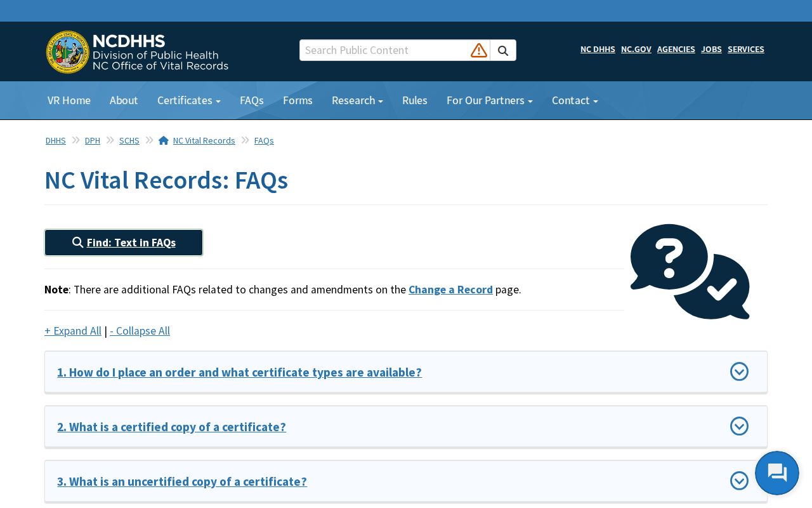Image resolution: width=812 pixels, height=508 pixels.
Task: Click the SCHS breadcrumb link
Action: pos(129,140)
